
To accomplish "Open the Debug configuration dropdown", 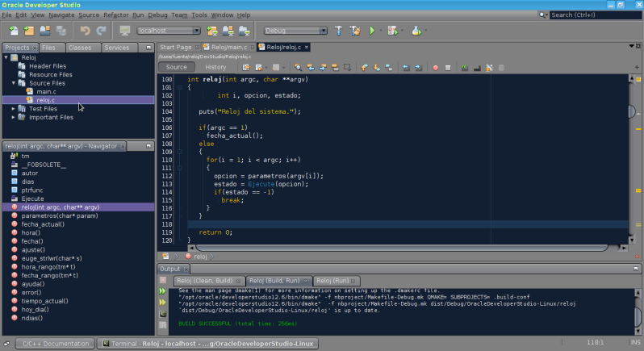I will coord(295,31).
